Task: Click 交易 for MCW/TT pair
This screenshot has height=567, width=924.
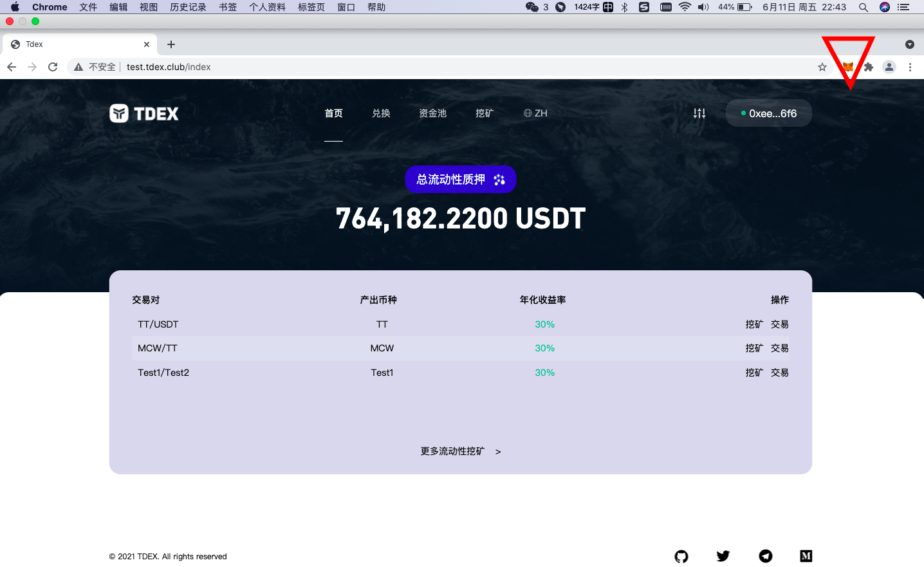Action: tap(780, 348)
